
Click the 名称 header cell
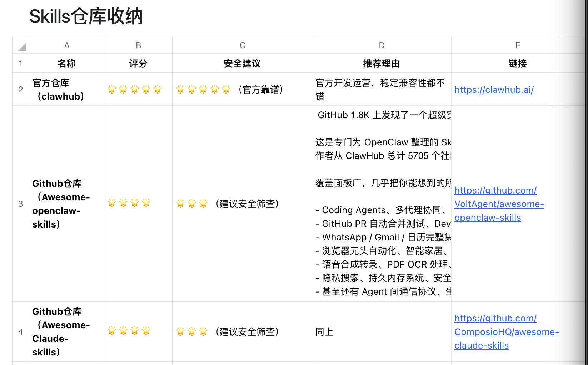66,64
